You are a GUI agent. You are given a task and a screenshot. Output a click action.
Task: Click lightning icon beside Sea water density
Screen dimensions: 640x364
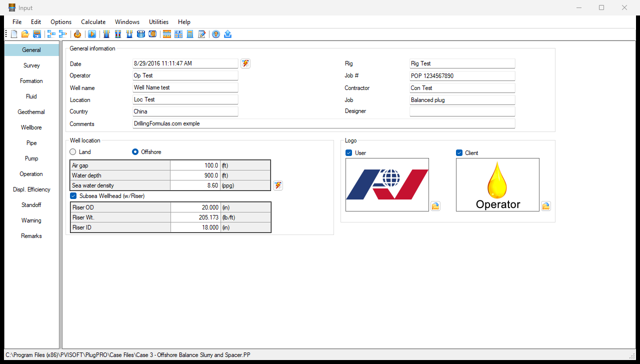pos(278,185)
